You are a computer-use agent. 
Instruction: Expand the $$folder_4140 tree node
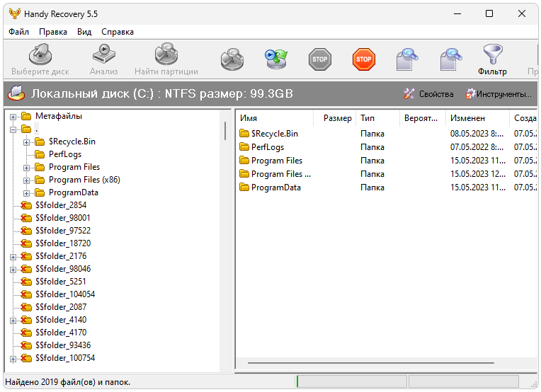(13, 321)
